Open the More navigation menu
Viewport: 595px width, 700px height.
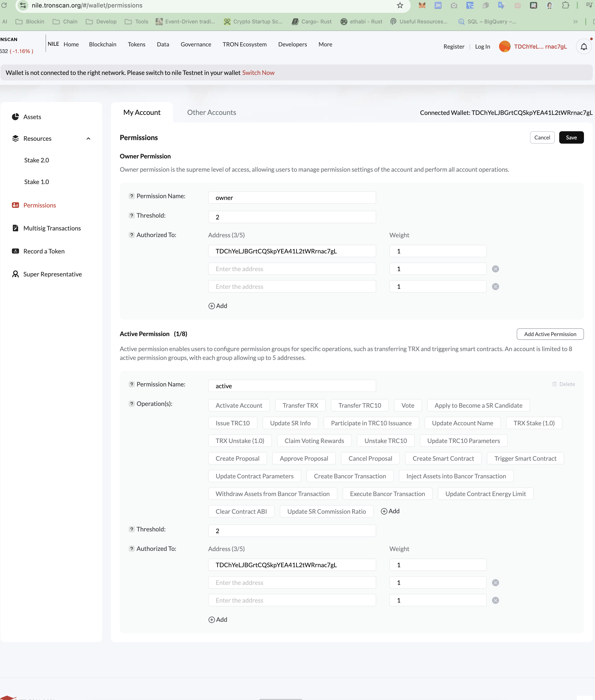point(325,44)
